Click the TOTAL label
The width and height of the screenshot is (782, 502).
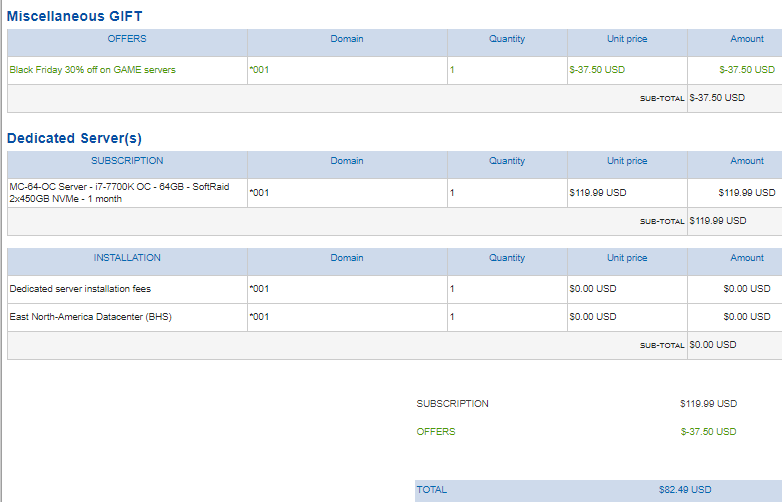pyautogui.click(x=432, y=490)
